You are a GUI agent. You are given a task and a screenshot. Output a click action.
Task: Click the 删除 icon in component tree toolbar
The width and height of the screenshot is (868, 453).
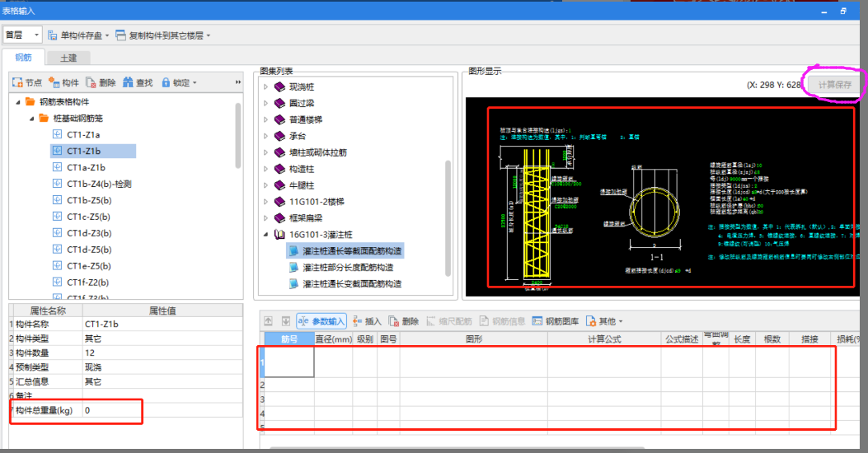point(91,82)
